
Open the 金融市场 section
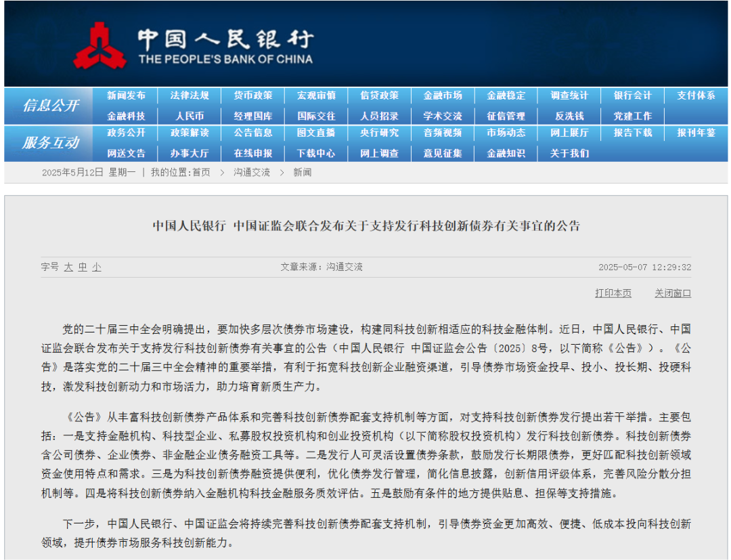[x=443, y=95]
